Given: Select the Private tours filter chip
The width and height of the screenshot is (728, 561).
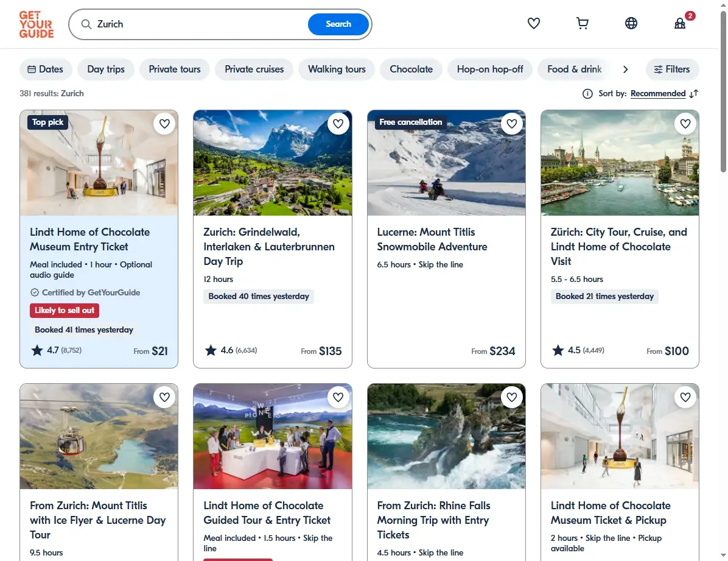Looking at the screenshot, I should pyautogui.click(x=175, y=69).
